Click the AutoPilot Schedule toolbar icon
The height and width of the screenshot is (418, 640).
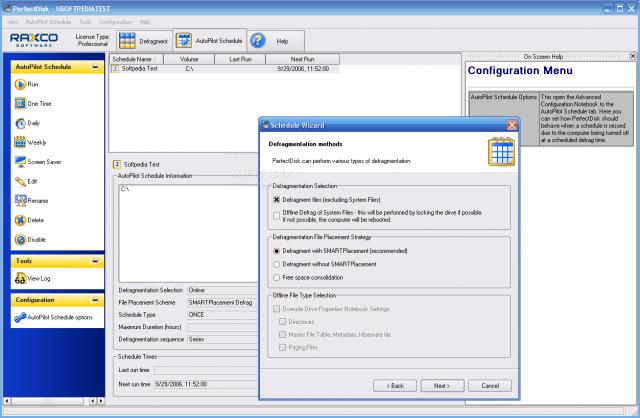tap(184, 41)
